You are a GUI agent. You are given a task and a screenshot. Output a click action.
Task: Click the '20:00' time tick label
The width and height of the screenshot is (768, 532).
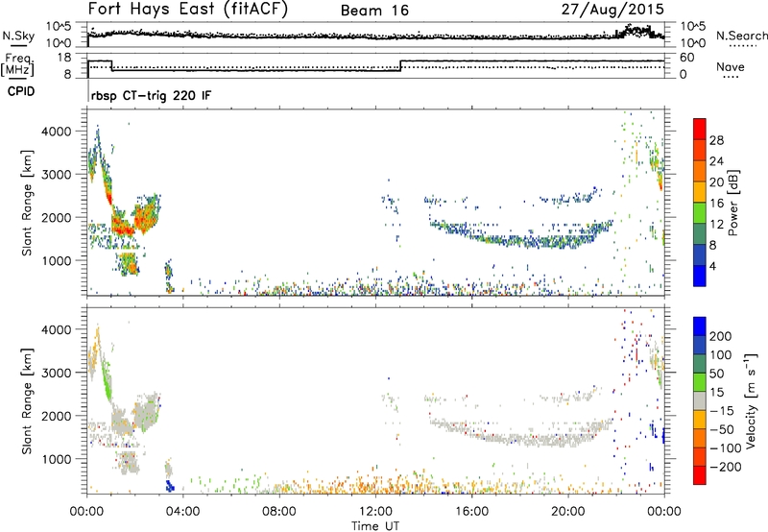click(x=567, y=512)
